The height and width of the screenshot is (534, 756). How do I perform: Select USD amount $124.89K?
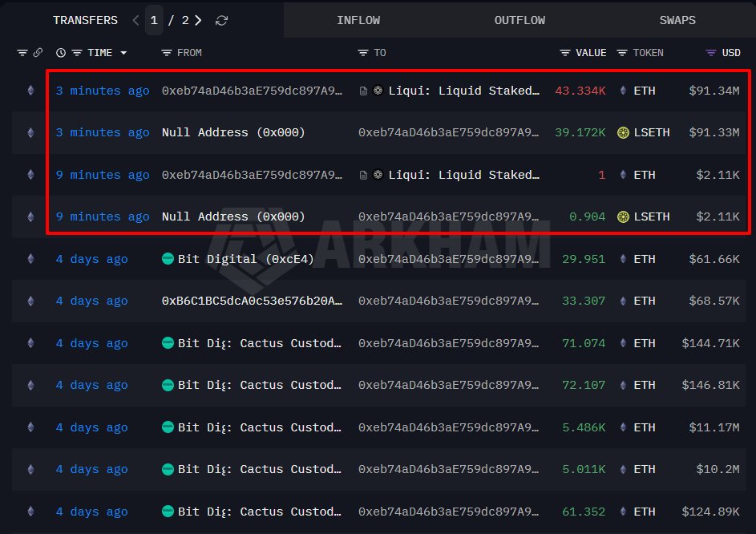pos(710,512)
